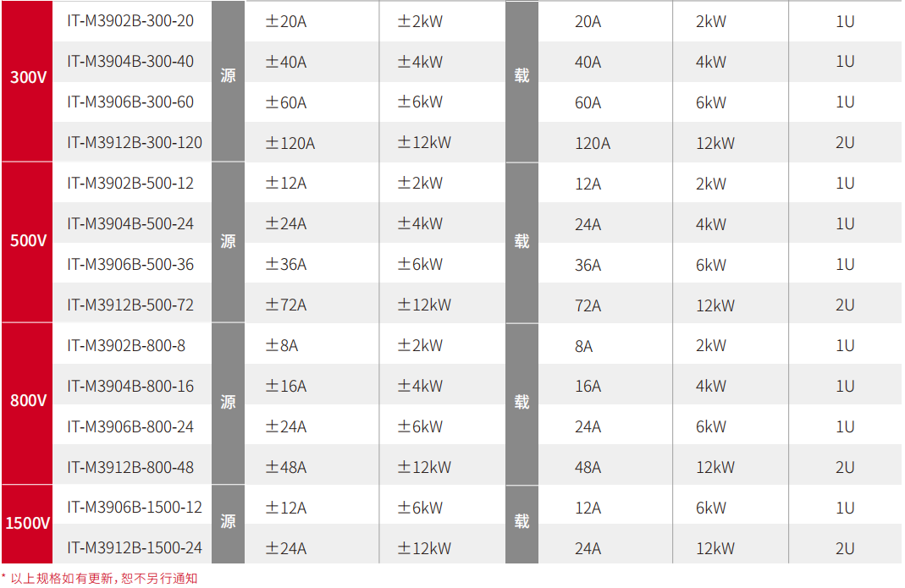Select 2U size for IT-M3912B-1500-24
Screen dimensions: 905x588
pyautogui.click(x=845, y=548)
